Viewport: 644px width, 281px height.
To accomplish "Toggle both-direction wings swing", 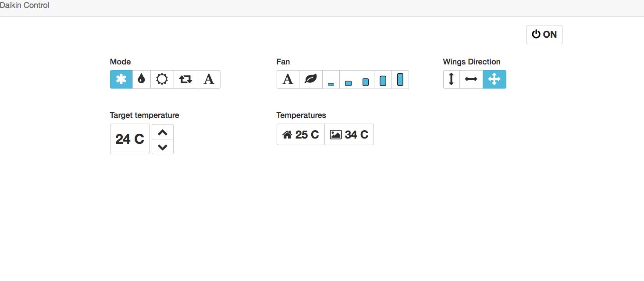I will pos(494,79).
